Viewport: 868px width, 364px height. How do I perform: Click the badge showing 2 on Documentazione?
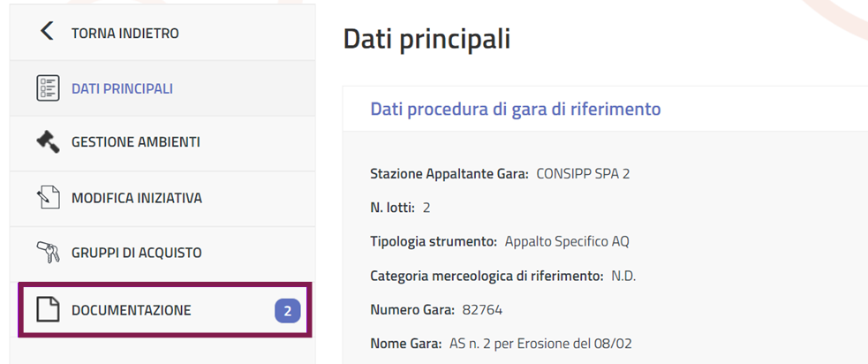288,310
